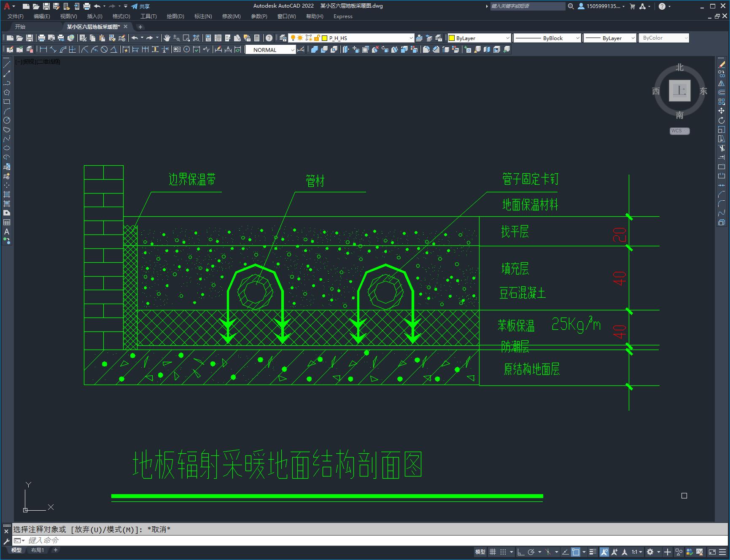Open the 标注(N) menu
Viewport: 730px width, 560px height.
coord(203,16)
